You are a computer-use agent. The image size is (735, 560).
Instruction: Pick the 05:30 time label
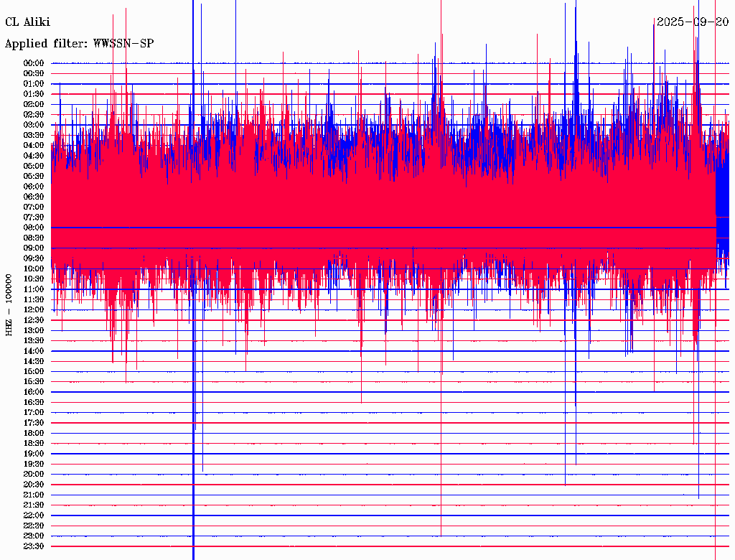pos(34,177)
